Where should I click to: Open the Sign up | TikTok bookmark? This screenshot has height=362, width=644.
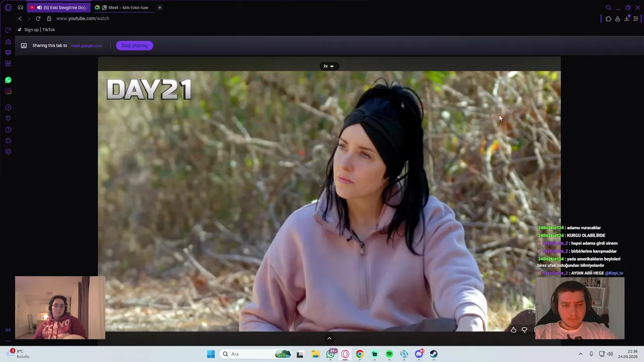click(36, 30)
